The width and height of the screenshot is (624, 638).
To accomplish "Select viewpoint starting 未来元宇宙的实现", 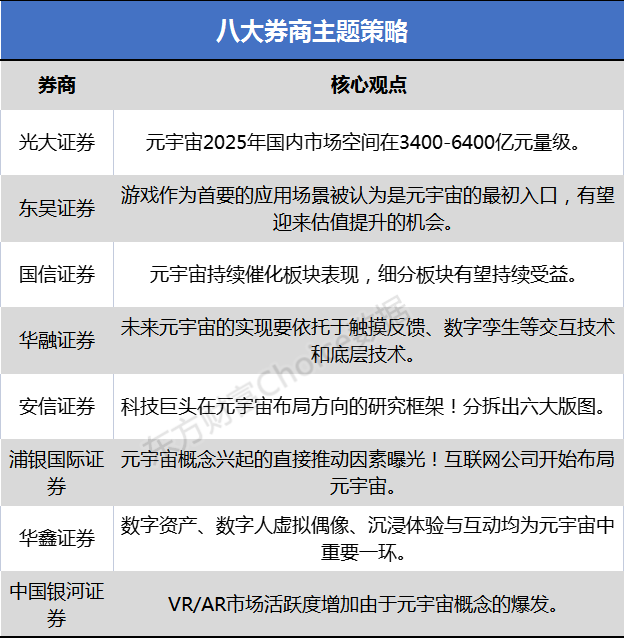I will pos(368,341).
